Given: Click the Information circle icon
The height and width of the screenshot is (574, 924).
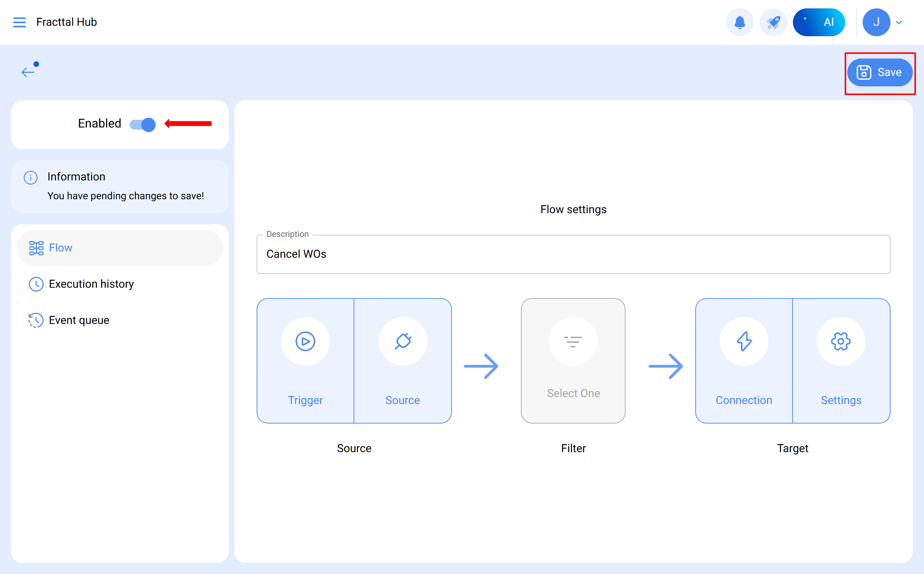Looking at the screenshot, I should tap(30, 177).
